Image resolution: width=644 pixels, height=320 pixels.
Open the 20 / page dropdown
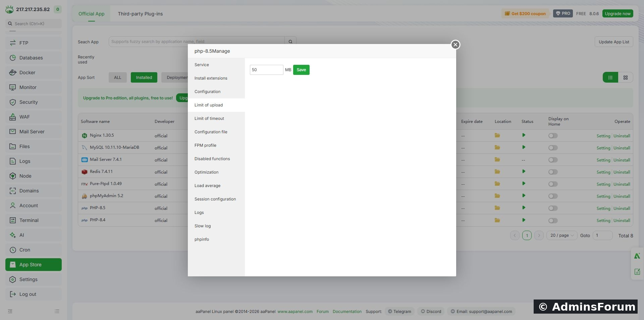point(562,235)
